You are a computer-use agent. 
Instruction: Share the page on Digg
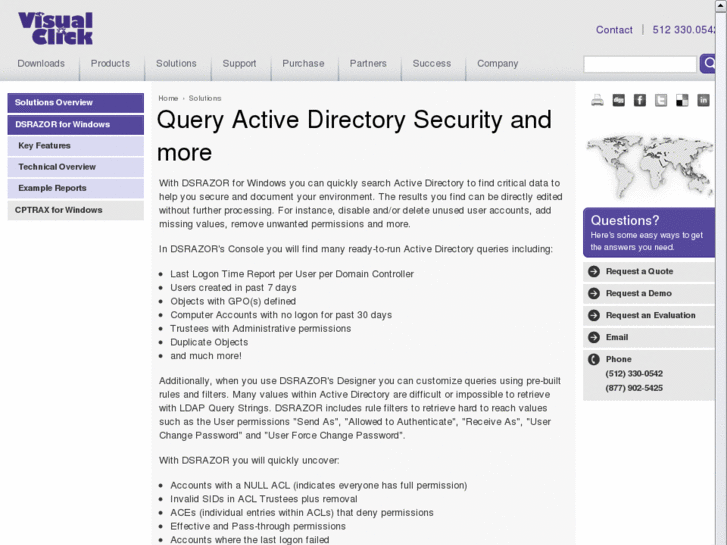619,100
